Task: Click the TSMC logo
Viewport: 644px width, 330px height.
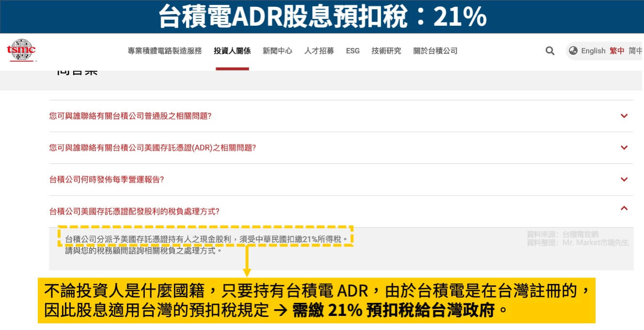Action: pyautogui.click(x=21, y=50)
